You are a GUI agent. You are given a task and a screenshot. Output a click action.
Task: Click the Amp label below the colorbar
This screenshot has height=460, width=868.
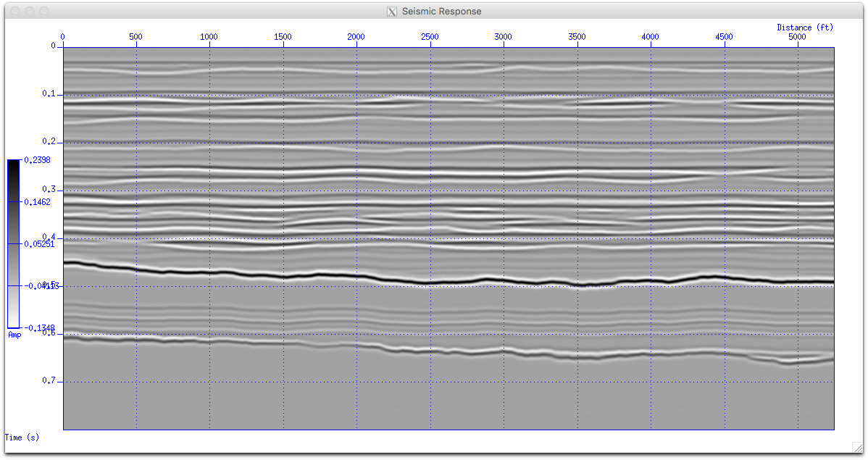(13, 334)
